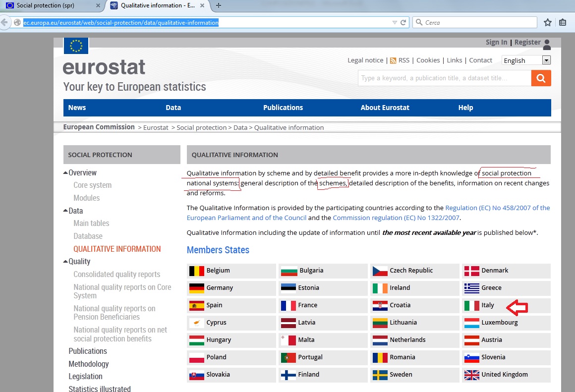Image resolution: width=575 pixels, height=392 pixels.
Task: Click the Greece flag icon
Action: coord(471,288)
